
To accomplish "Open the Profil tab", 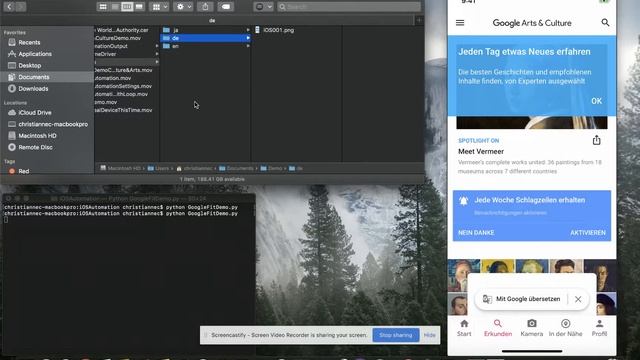I will [599, 328].
